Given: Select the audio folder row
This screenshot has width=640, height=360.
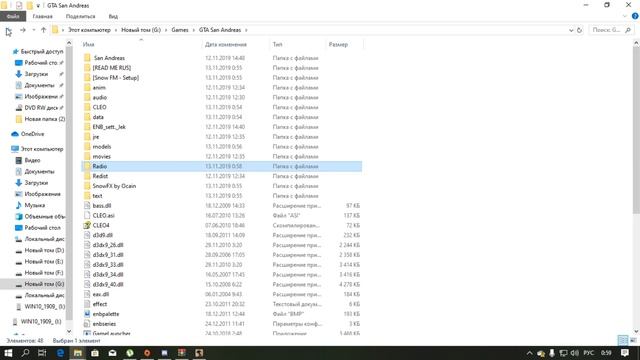Looking at the screenshot, I should click(222, 98).
